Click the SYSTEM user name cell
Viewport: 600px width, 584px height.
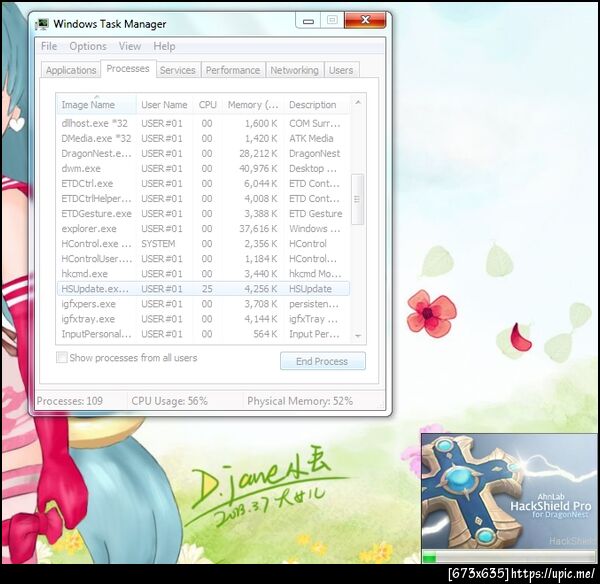pyautogui.click(x=158, y=244)
